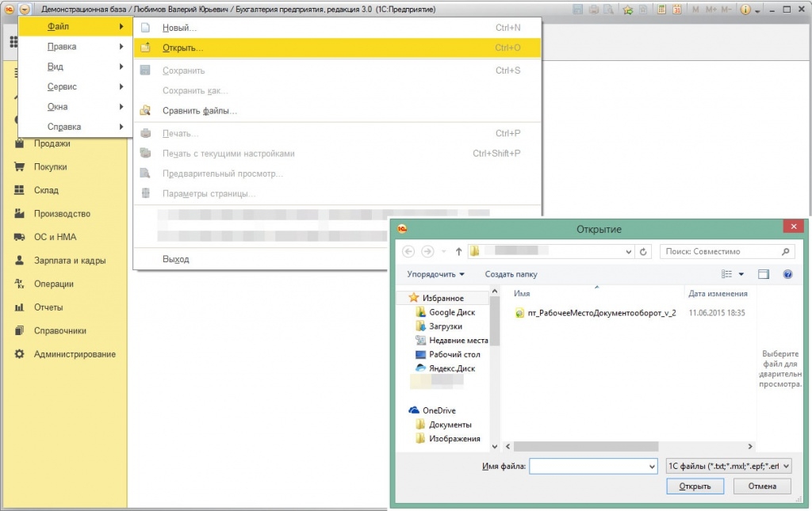Open the main menu dropdown button in title bar
The width and height of the screenshot is (812, 511).
25,10
